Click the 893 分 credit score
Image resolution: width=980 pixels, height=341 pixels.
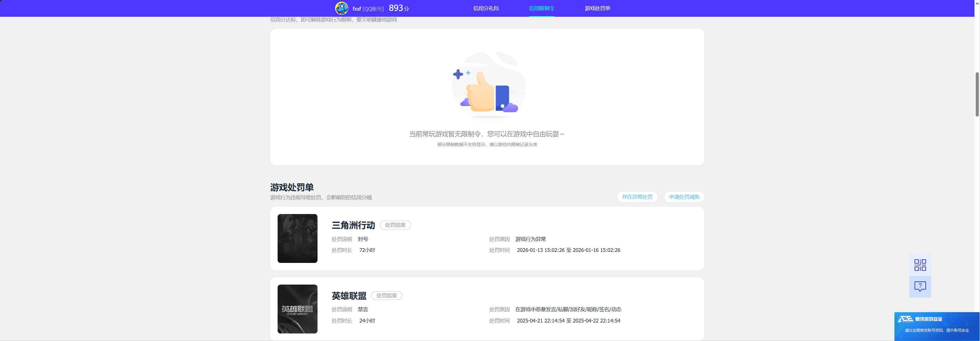(399, 8)
